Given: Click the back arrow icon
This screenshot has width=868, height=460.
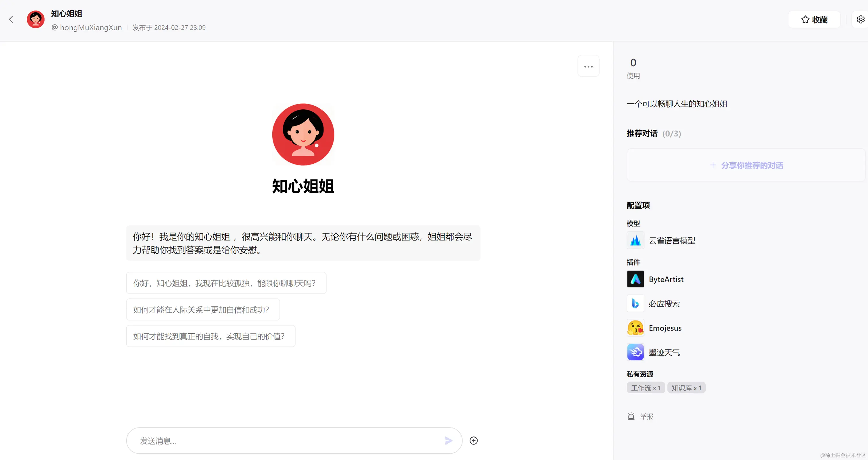Looking at the screenshot, I should (x=11, y=20).
